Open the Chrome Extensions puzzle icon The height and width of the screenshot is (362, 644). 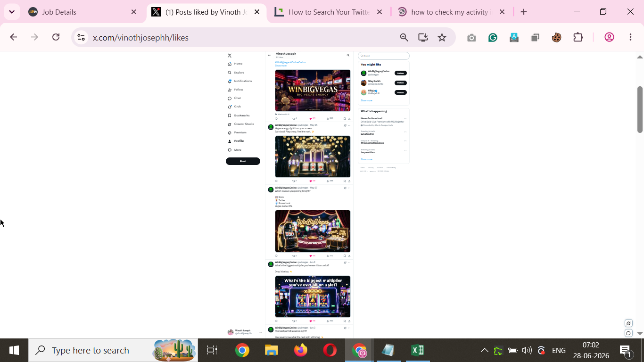[x=578, y=37]
